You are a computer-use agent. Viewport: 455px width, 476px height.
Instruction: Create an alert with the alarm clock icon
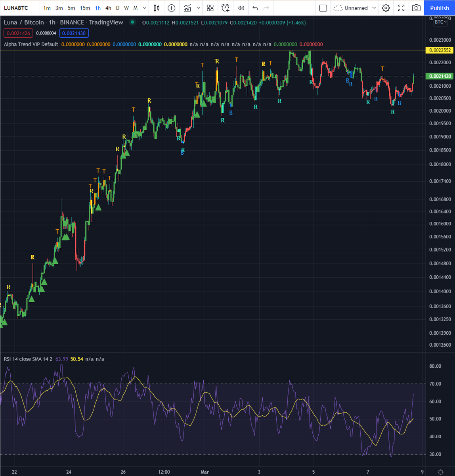(226, 8)
